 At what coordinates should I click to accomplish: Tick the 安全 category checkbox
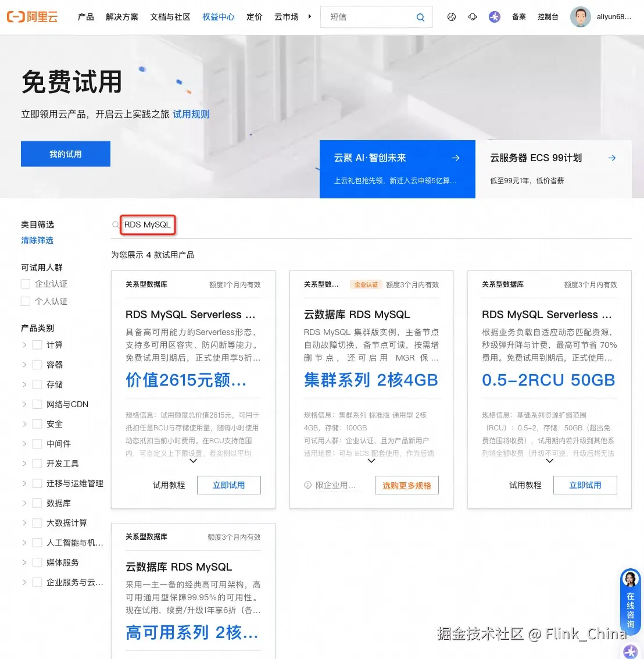coord(37,424)
